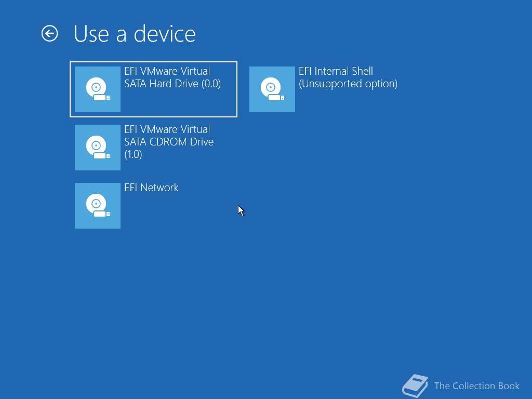Click the EFI Internal Shell disk icon
The height and width of the screenshot is (399, 532).
click(272, 89)
